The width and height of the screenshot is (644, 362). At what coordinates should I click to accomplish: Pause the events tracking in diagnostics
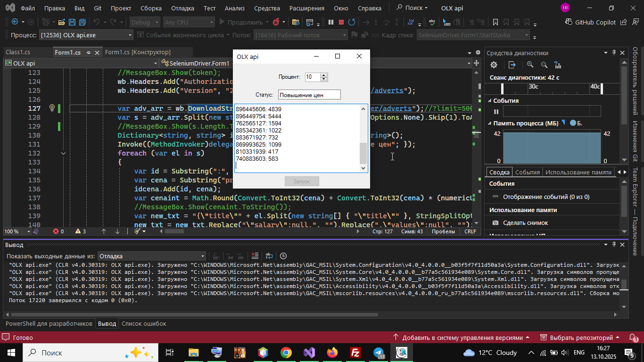496,112
